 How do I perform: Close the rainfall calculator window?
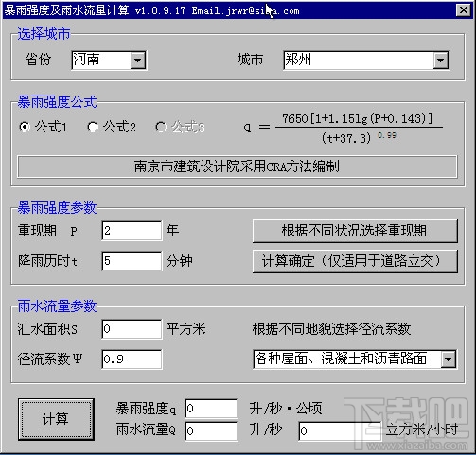tap(464, 10)
